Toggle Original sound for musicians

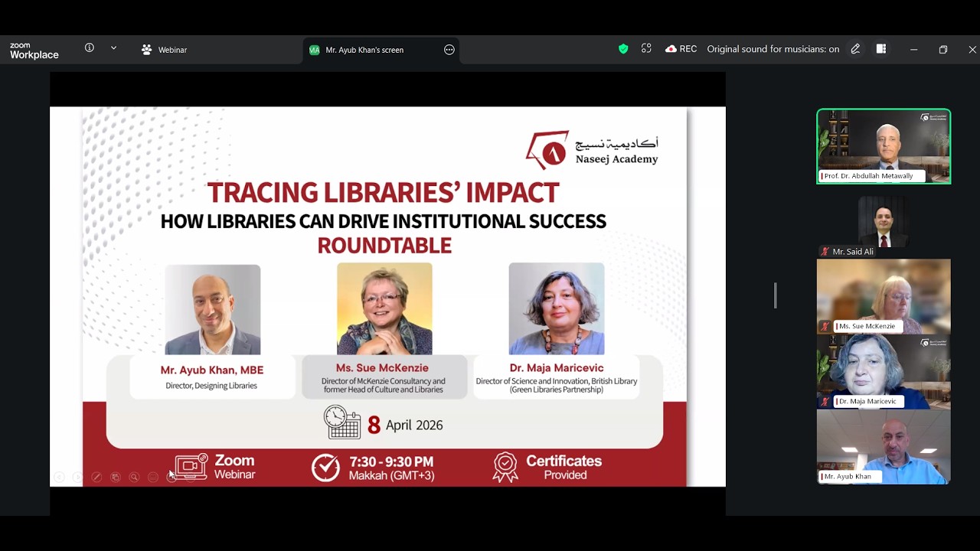point(773,49)
